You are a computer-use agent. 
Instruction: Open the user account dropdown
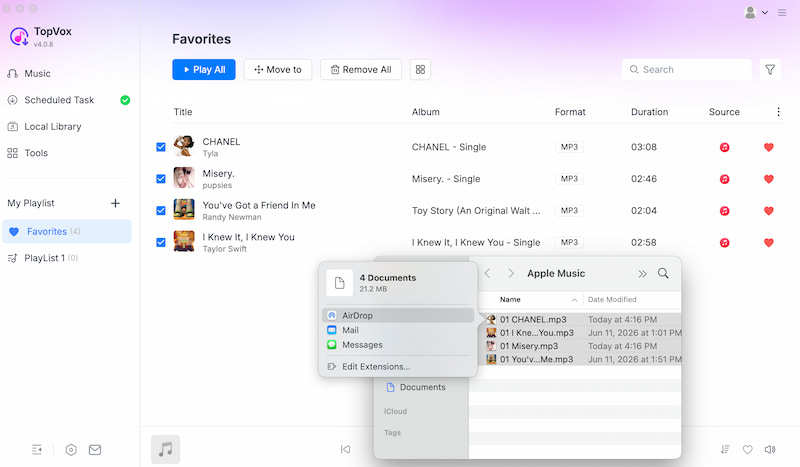tap(756, 12)
